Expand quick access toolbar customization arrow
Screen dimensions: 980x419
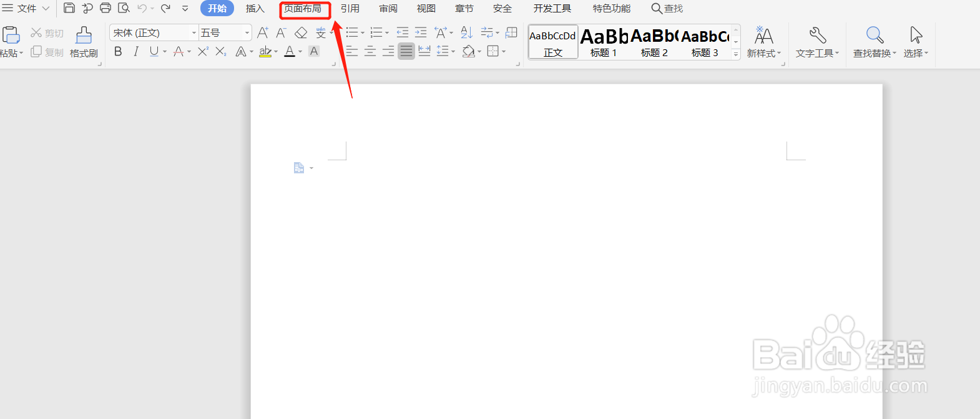(x=185, y=9)
